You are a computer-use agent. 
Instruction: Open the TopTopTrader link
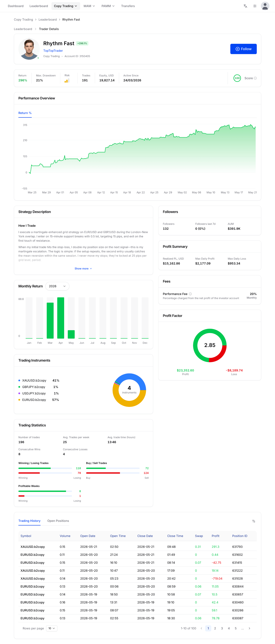click(x=53, y=51)
